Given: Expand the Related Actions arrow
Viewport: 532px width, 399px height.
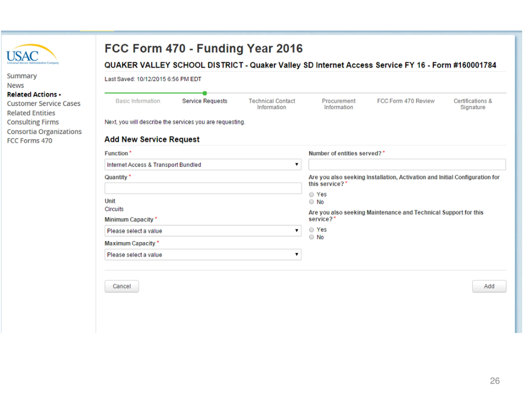Looking at the screenshot, I should click(x=60, y=95).
